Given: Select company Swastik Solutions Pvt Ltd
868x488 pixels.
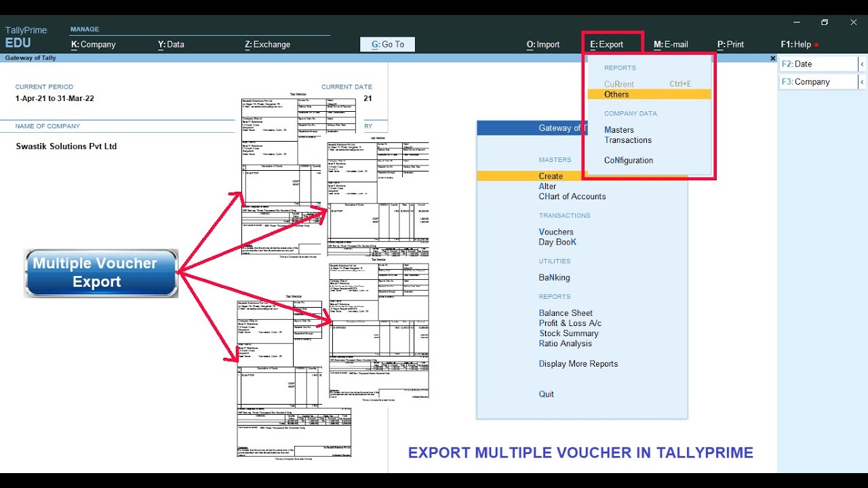Looking at the screenshot, I should click(x=66, y=146).
